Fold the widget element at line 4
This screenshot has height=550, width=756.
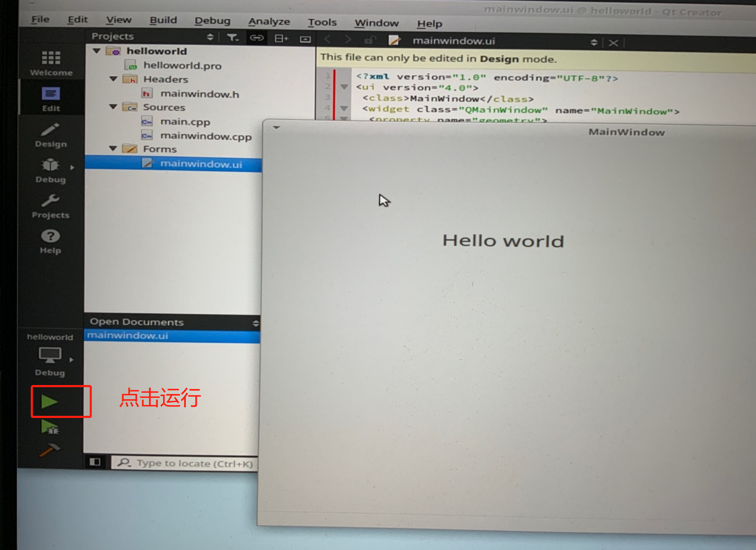(344, 108)
